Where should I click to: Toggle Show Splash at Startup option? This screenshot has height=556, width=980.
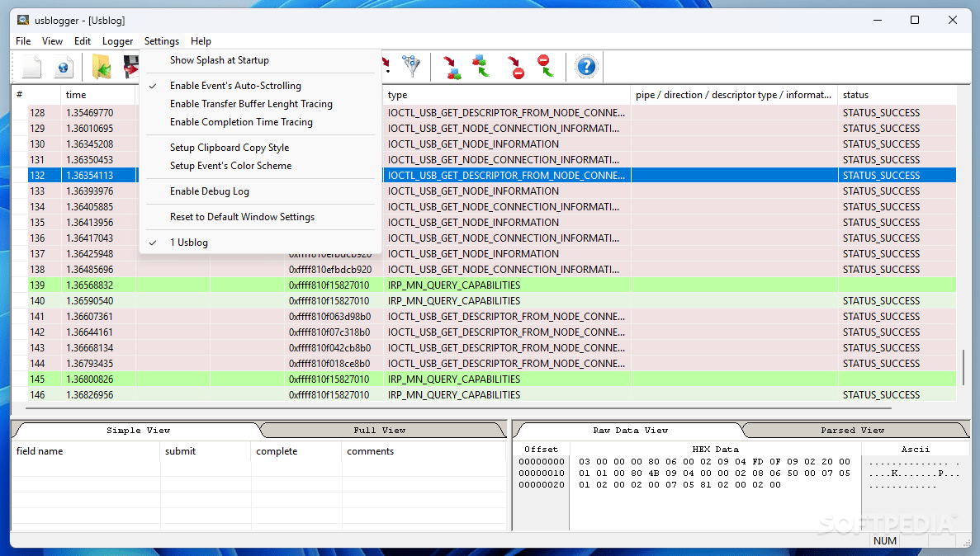220,60
